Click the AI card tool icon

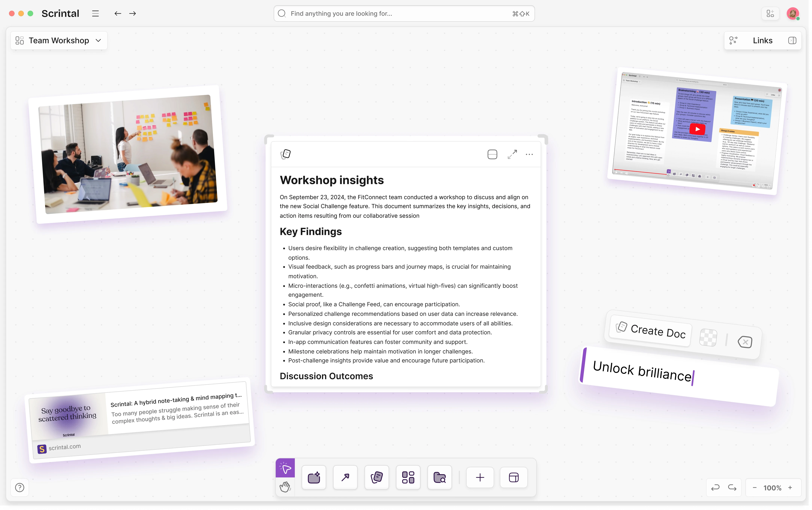[x=314, y=478]
